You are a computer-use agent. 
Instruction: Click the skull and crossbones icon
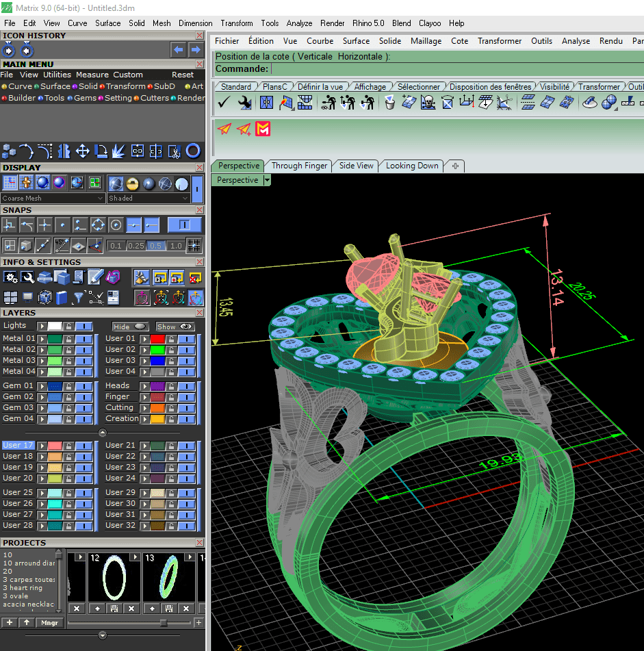(428, 102)
